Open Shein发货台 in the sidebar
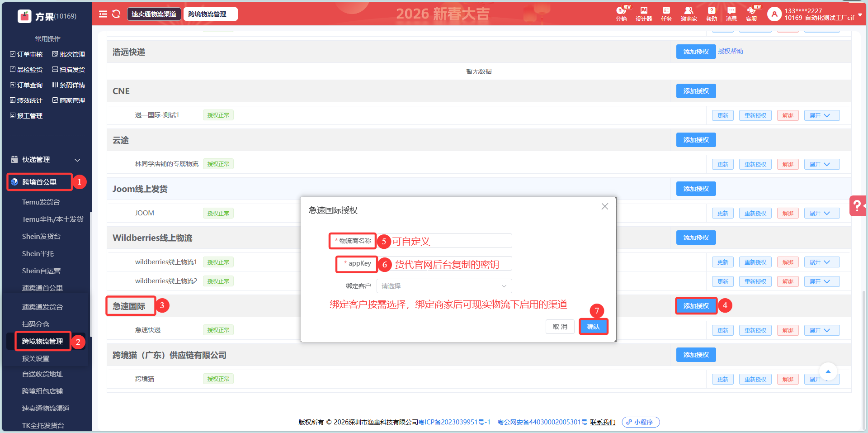 point(41,236)
